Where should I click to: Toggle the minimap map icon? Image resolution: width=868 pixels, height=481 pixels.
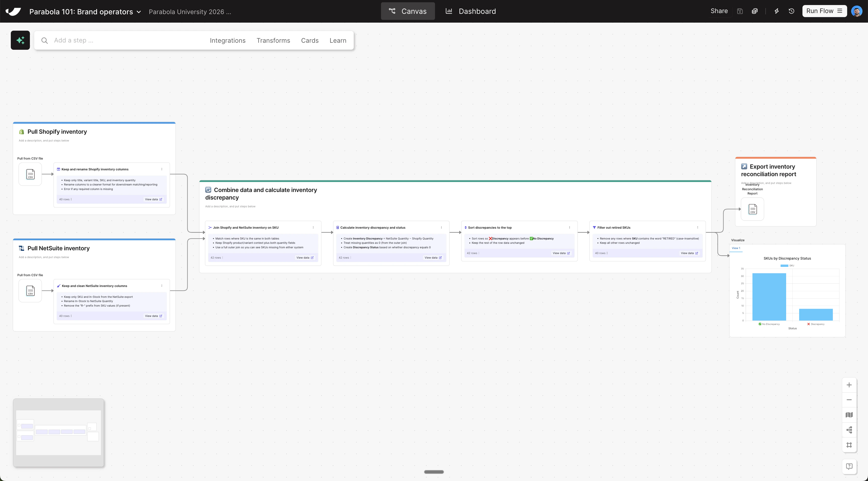coord(849,415)
